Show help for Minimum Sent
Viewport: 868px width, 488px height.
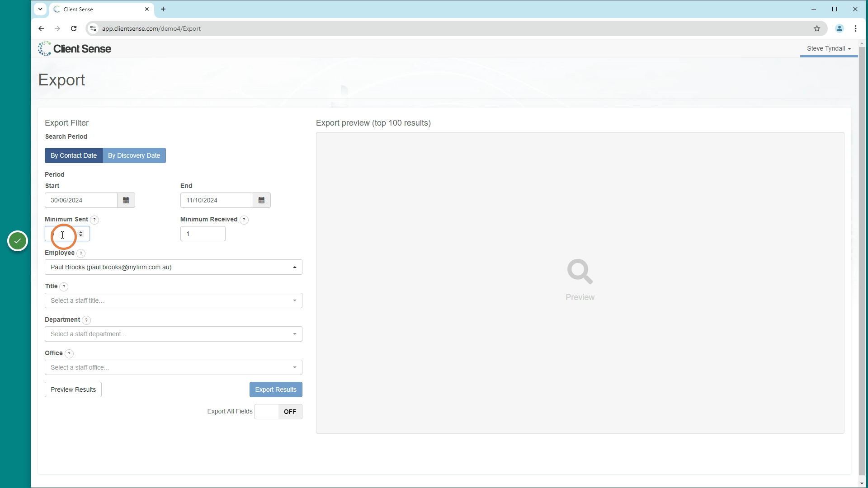(x=94, y=220)
